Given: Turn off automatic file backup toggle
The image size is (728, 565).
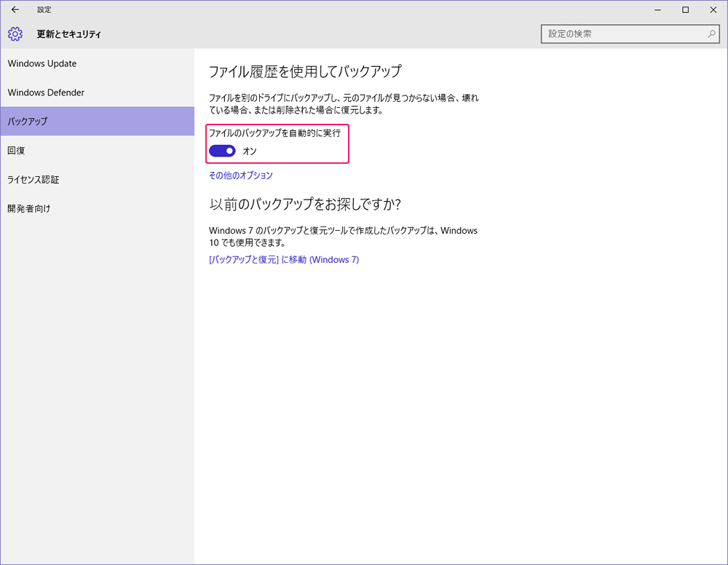Looking at the screenshot, I should [222, 151].
